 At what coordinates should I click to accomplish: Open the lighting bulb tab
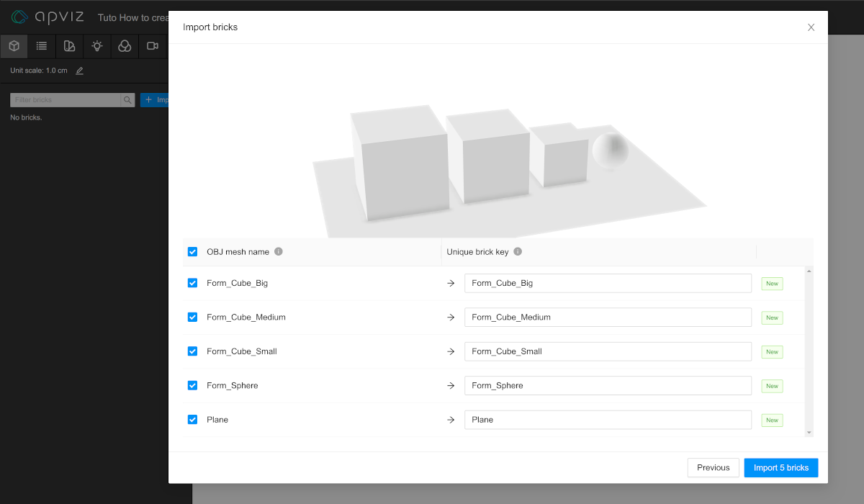97,46
